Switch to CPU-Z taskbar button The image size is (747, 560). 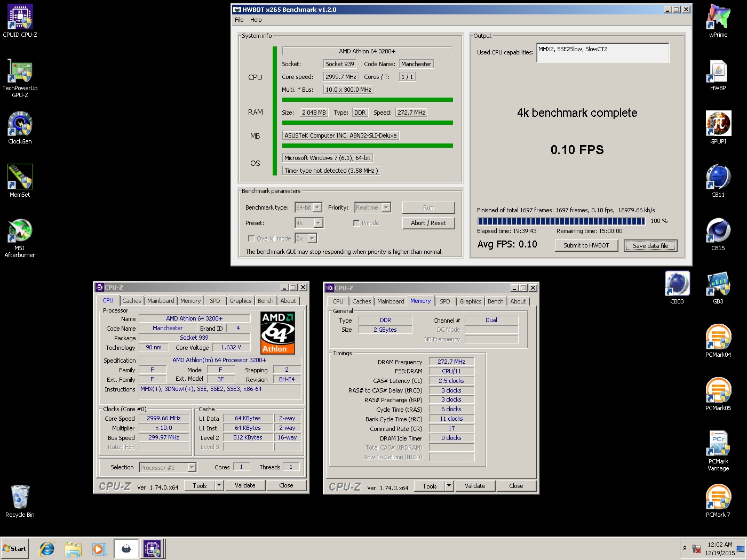(152, 549)
